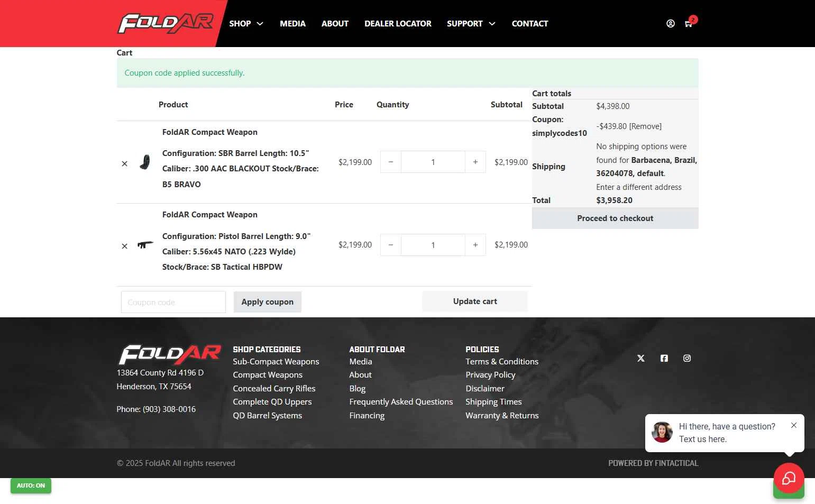Open the Blog link
Screen dimensions: 815x504
pyautogui.click(x=358, y=389)
